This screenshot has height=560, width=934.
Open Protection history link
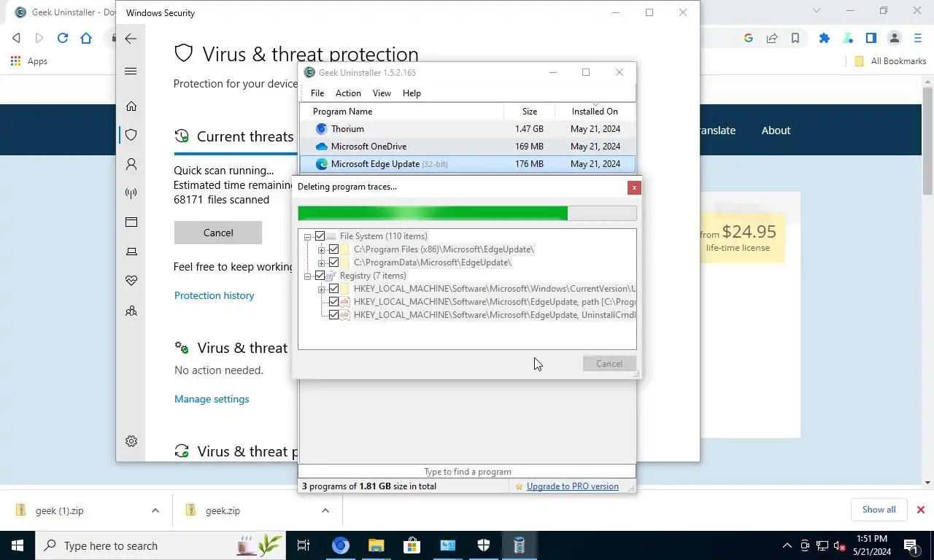(x=214, y=295)
